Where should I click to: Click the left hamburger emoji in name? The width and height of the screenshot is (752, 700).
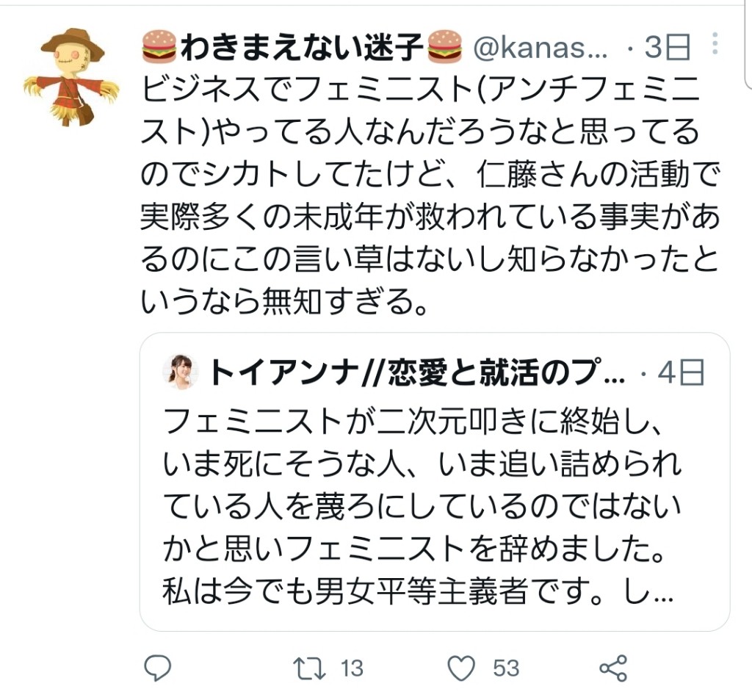point(160,46)
